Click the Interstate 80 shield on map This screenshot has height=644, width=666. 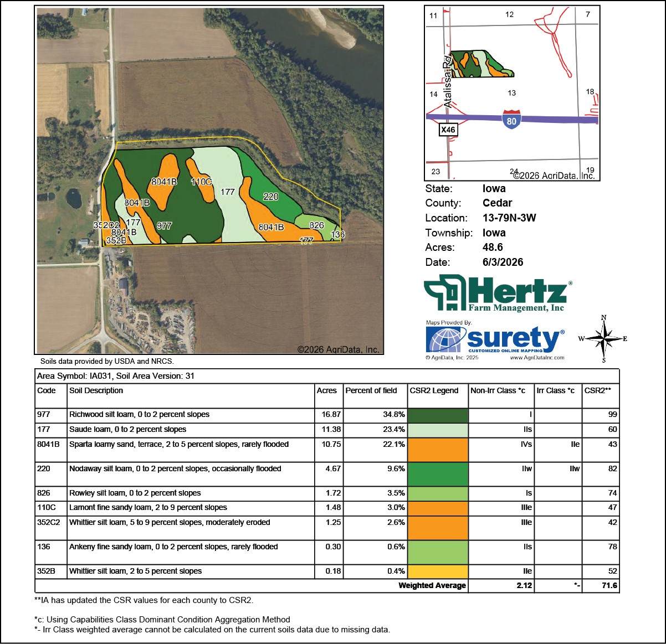(511, 120)
